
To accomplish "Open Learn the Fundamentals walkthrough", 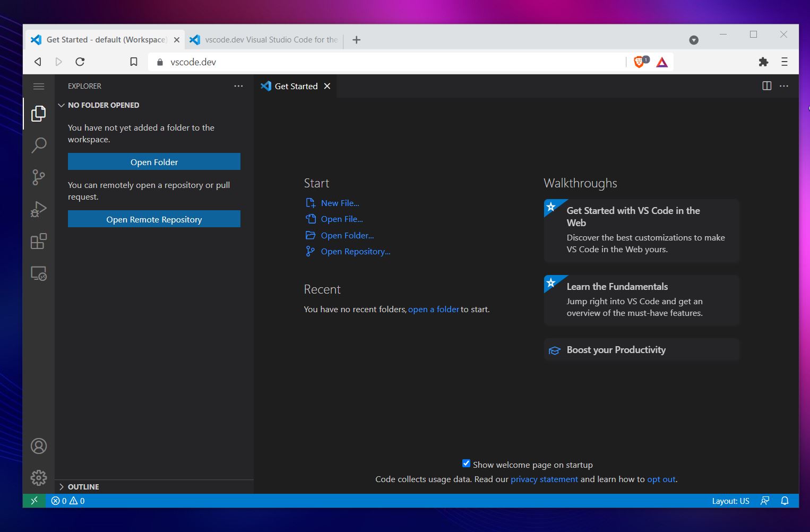I will pos(642,300).
